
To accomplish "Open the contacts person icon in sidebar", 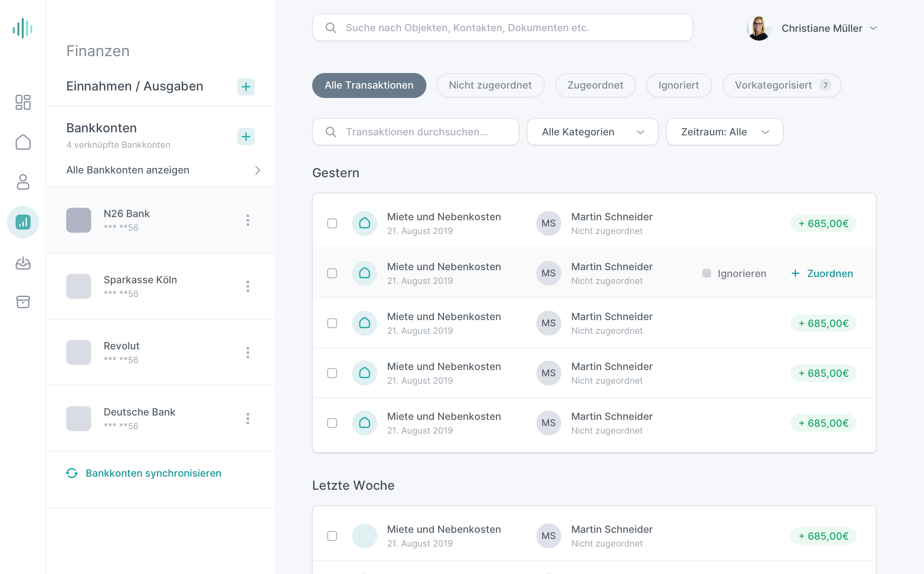I will pyautogui.click(x=23, y=182).
